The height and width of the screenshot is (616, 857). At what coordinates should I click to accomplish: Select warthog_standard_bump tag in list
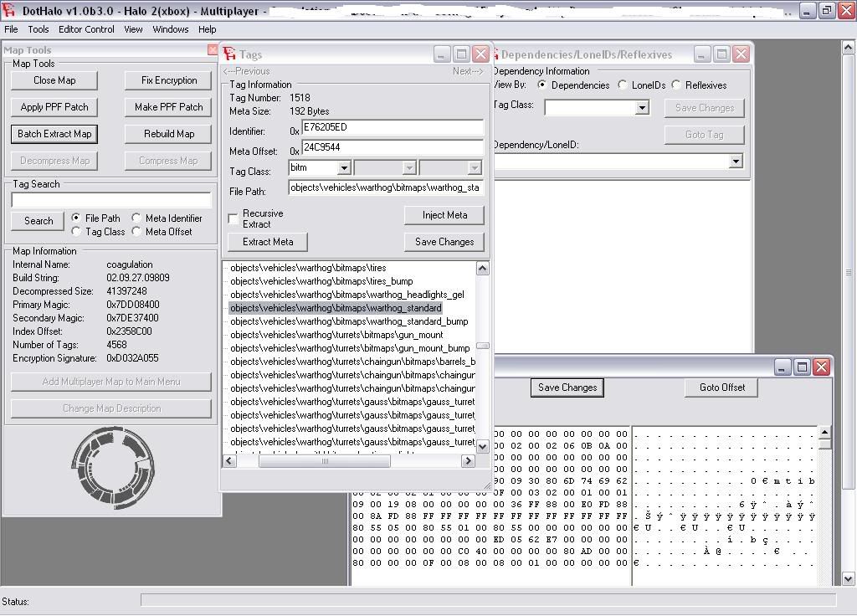(349, 321)
